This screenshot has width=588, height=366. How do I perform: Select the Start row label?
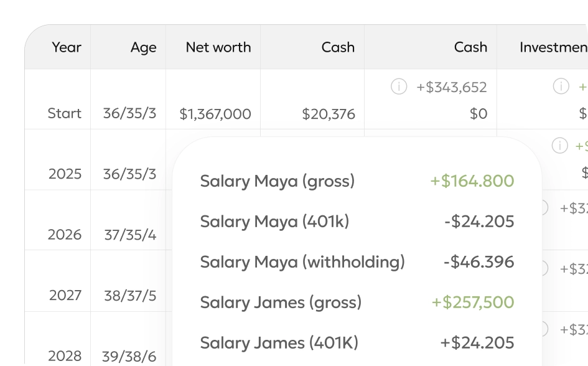click(x=65, y=113)
